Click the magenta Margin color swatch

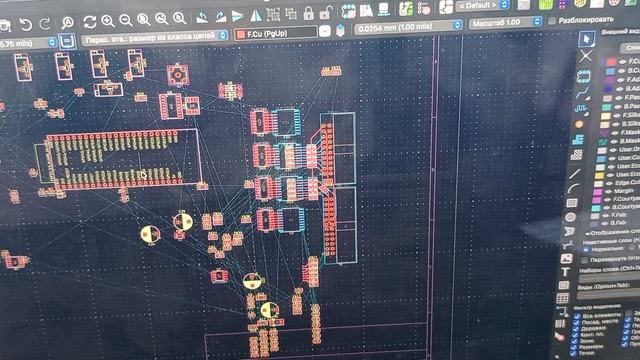(x=598, y=191)
